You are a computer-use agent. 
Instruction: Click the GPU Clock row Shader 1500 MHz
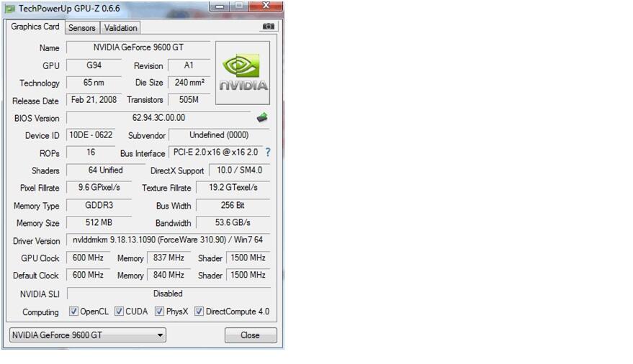pos(248,258)
